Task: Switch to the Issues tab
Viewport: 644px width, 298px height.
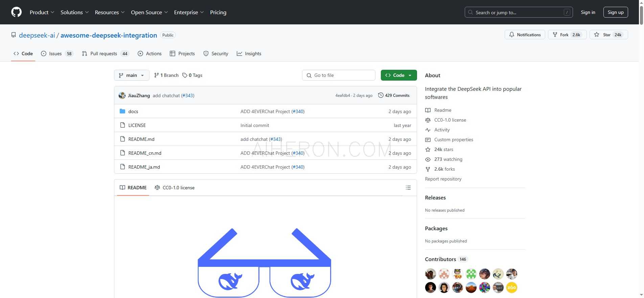Action: [x=57, y=54]
